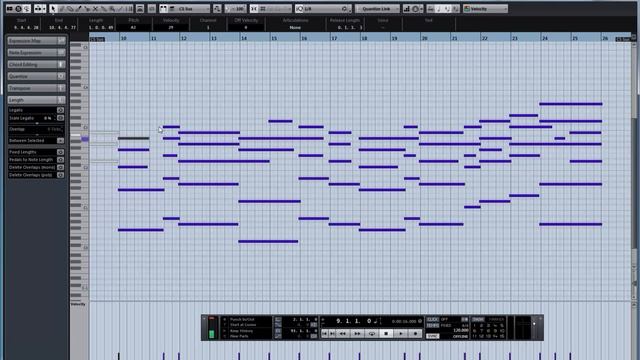Screen dimensions: 640x360
Task: Click Go to Previous Marker in transport
Action: pos(324,333)
